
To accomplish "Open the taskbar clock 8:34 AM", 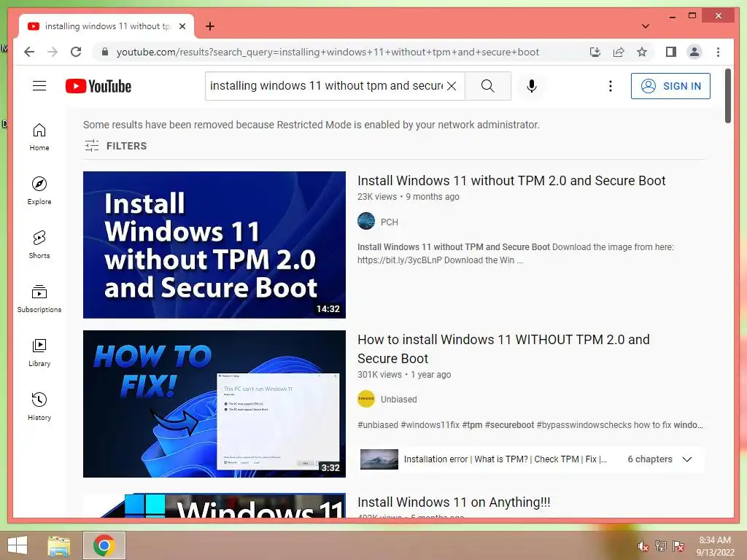I will (715, 545).
